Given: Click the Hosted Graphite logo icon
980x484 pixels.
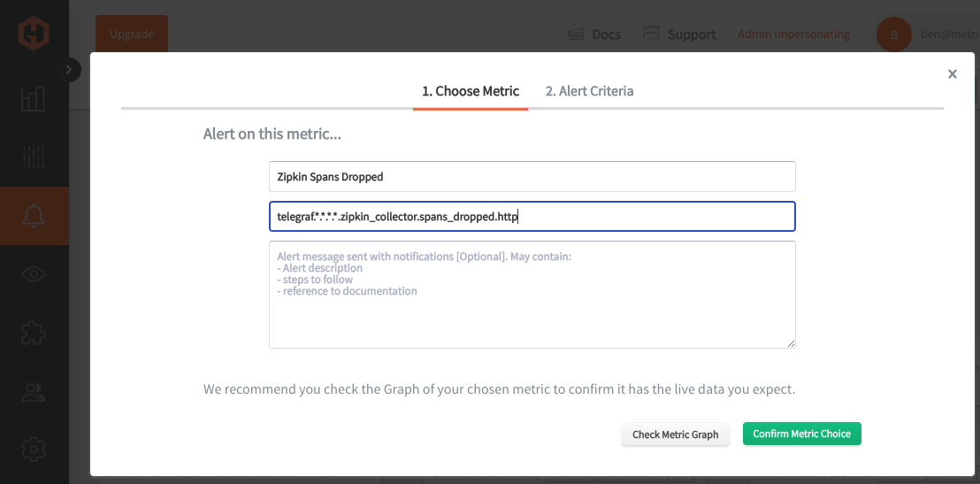Looking at the screenshot, I should 33,33.
